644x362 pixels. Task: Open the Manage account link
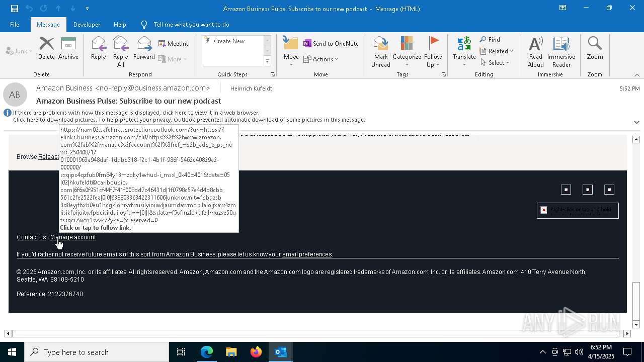click(x=73, y=237)
